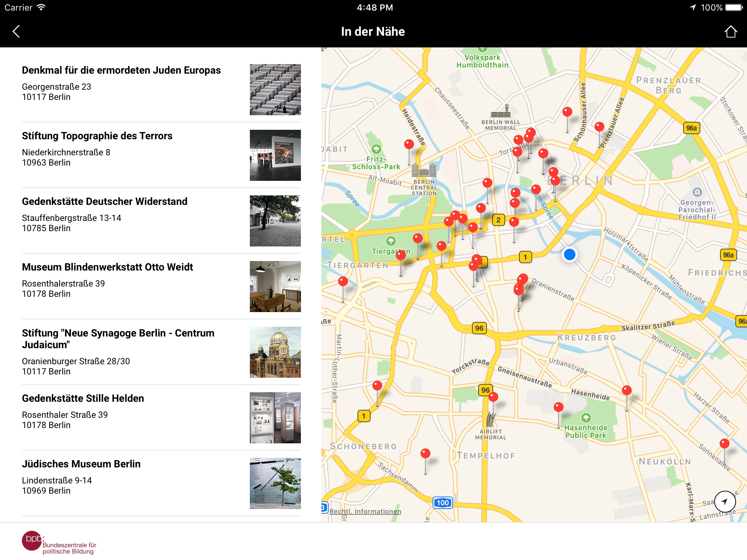This screenshot has width=747, height=560.
Task: Open Gedenkstätte Stille Helden entry
Action: [161, 417]
